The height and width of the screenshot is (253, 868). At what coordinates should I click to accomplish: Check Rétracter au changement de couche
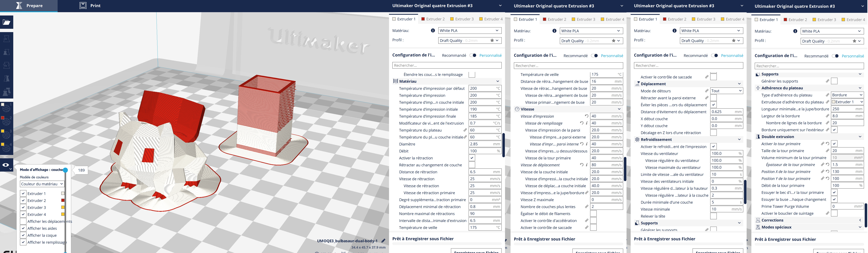point(472,165)
